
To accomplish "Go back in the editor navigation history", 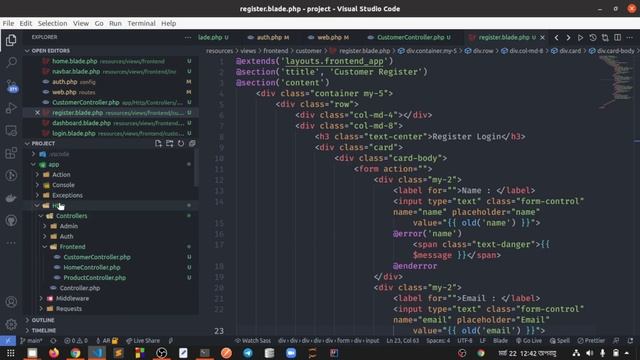I will pyautogui.click(x=556, y=38).
